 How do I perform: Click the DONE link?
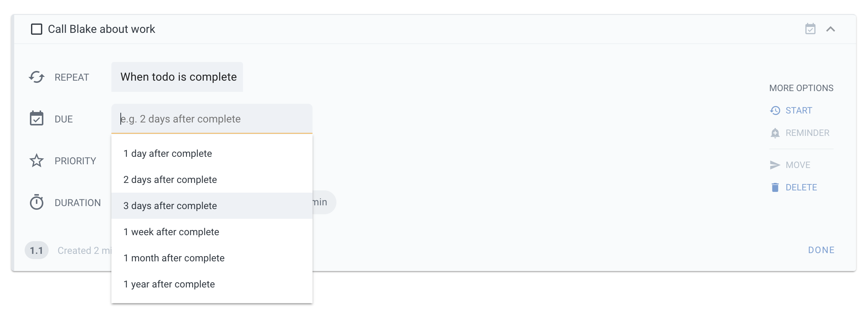pyautogui.click(x=821, y=250)
